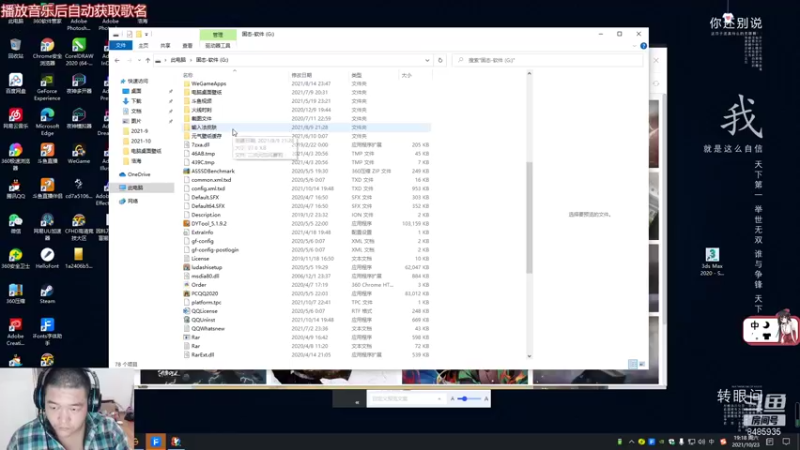Open NetEase Cloud Music desktop icon

pyautogui.click(x=15, y=118)
